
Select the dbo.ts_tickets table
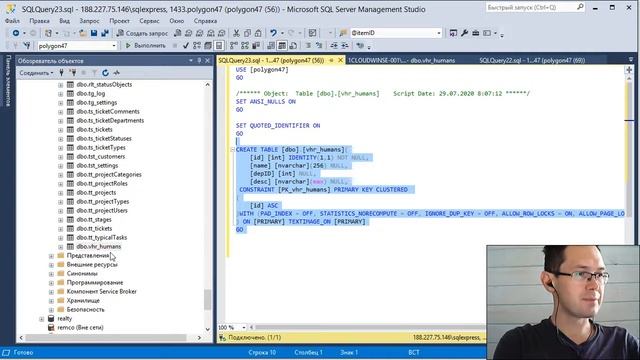pyautogui.click(x=94, y=129)
